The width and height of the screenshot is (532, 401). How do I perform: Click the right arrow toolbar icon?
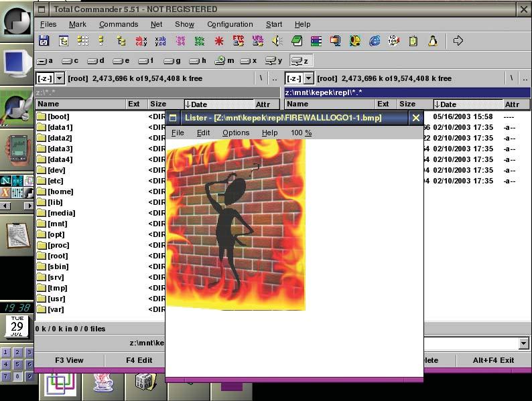[x=458, y=41]
